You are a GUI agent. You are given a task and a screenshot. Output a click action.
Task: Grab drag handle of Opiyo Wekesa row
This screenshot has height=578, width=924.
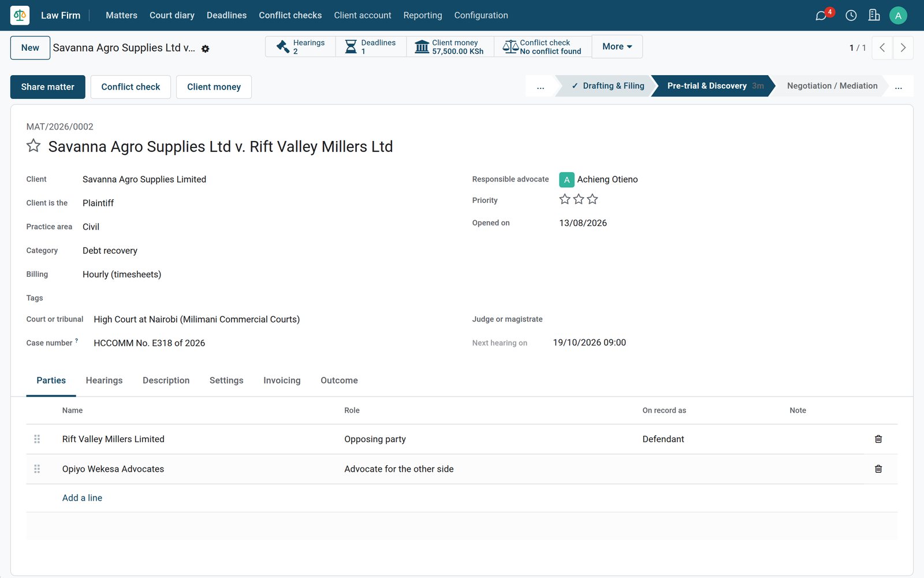(37, 469)
